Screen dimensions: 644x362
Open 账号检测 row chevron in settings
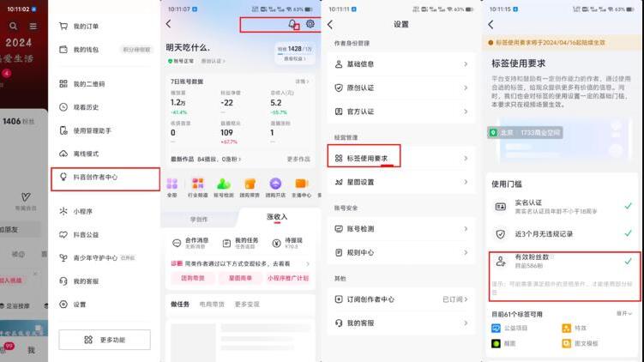tap(466, 229)
